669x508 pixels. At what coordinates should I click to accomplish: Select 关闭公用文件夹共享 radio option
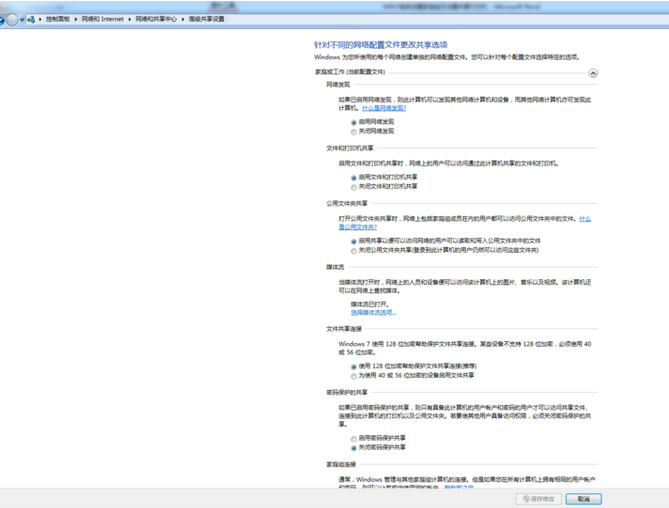pyautogui.click(x=354, y=250)
